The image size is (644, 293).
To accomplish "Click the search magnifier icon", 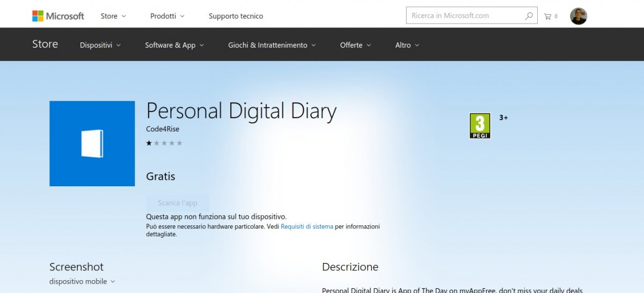I will coord(529,16).
